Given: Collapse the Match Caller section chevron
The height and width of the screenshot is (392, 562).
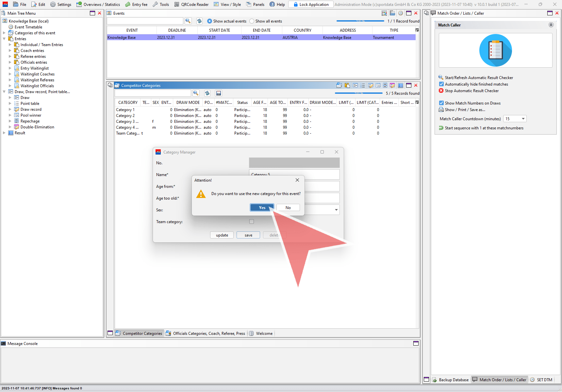Looking at the screenshot, I should coord(551,25).
